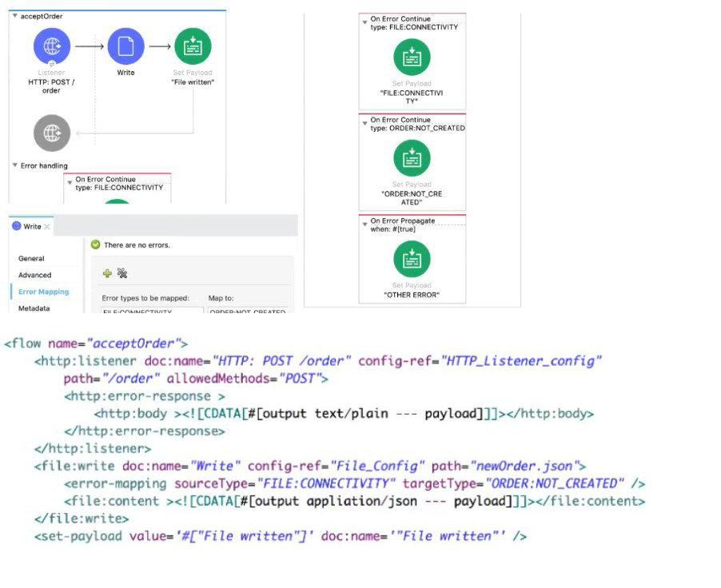Click the "HTTP: POST / order" listener label

51,86
